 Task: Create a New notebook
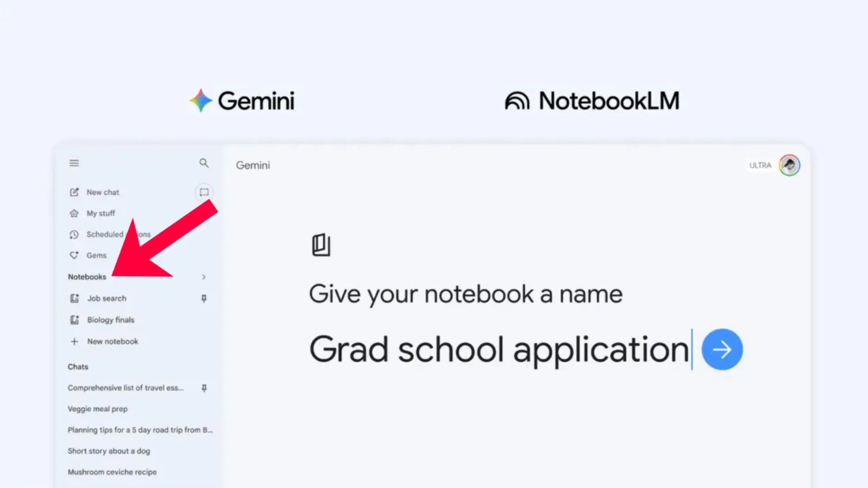pyautogui.click(x=112, y=341)
